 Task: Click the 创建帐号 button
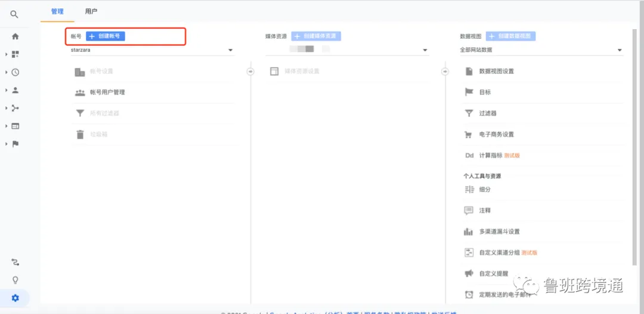coord(105,36)
